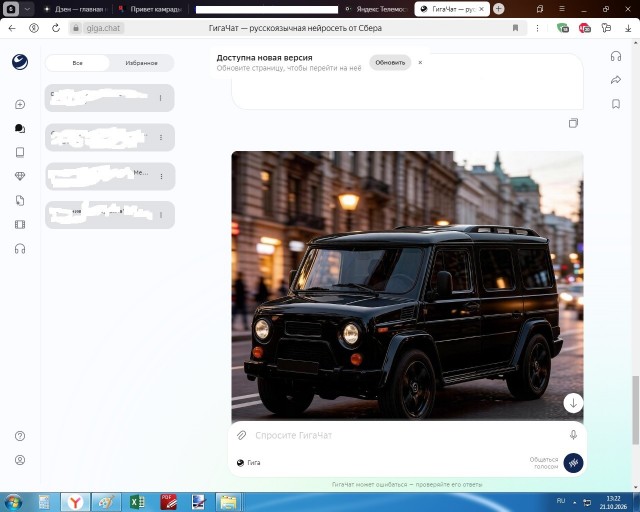Open the Yandex ID protect icon
The image size is (640, 512).
pyautogui.click(x=34, y=28)
